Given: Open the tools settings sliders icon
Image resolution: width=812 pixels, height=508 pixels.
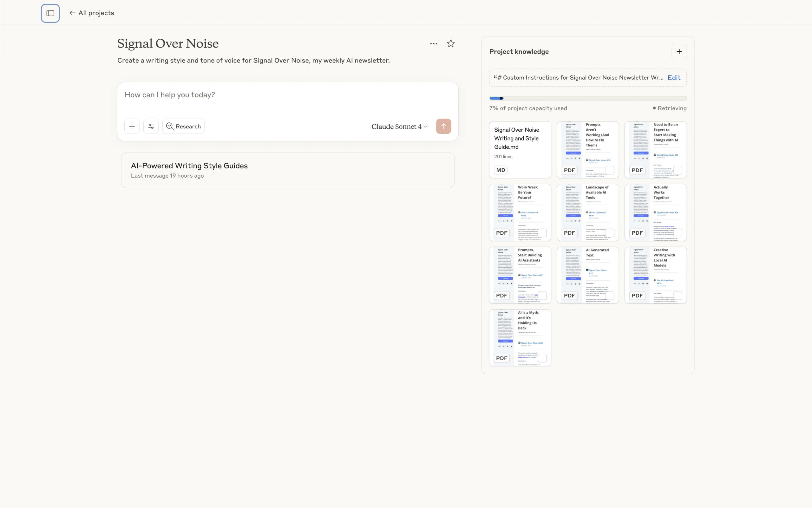Looking at the screenshot, I should [151, 126].
